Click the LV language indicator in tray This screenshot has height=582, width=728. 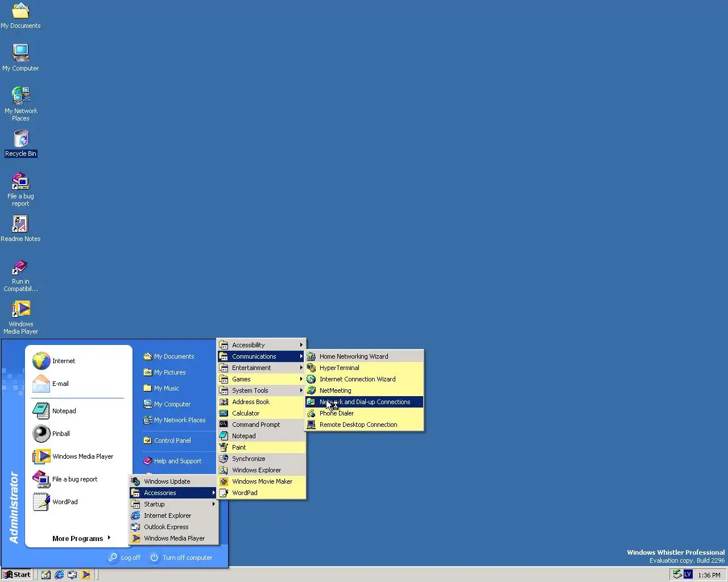pyautogui.click(x=688, y=575)
